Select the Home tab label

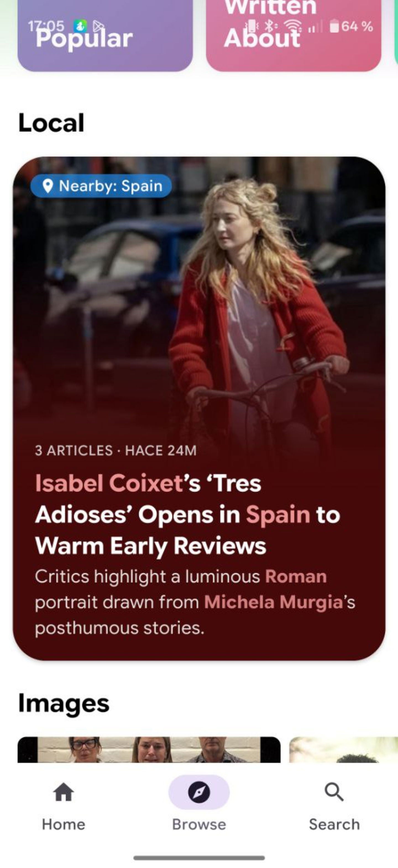tap(63, 824)
